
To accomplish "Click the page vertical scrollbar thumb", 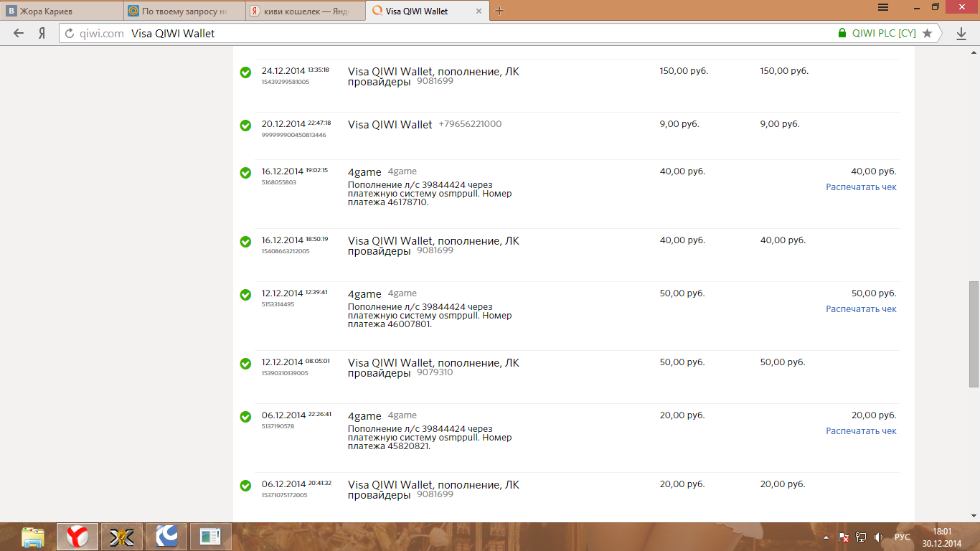I will click(x=974, y=334).
